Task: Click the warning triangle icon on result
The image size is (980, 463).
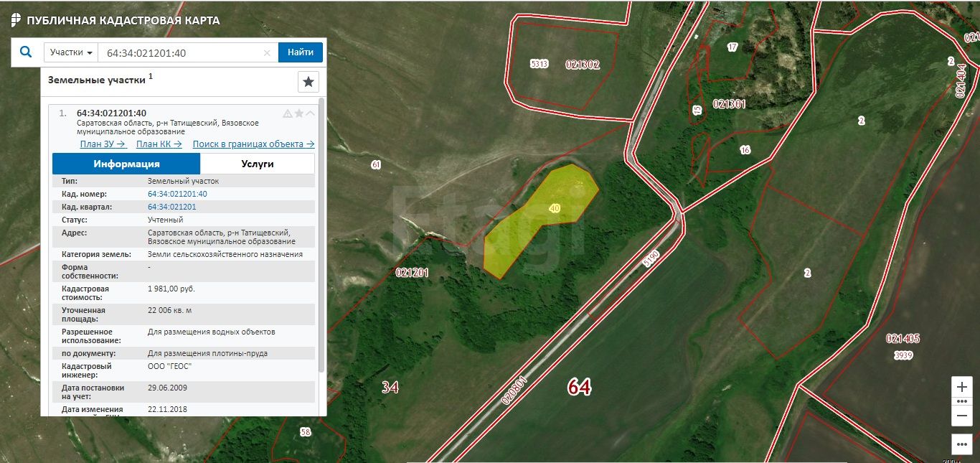Action: [x=288, y=113]
